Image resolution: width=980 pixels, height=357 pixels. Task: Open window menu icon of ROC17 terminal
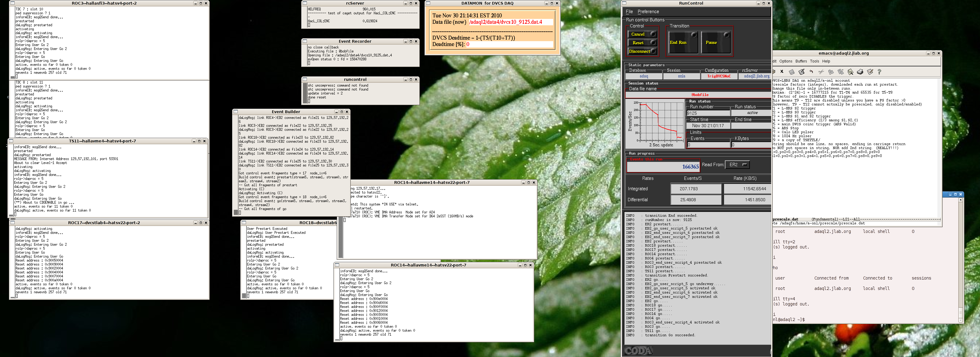pos(12,223)
